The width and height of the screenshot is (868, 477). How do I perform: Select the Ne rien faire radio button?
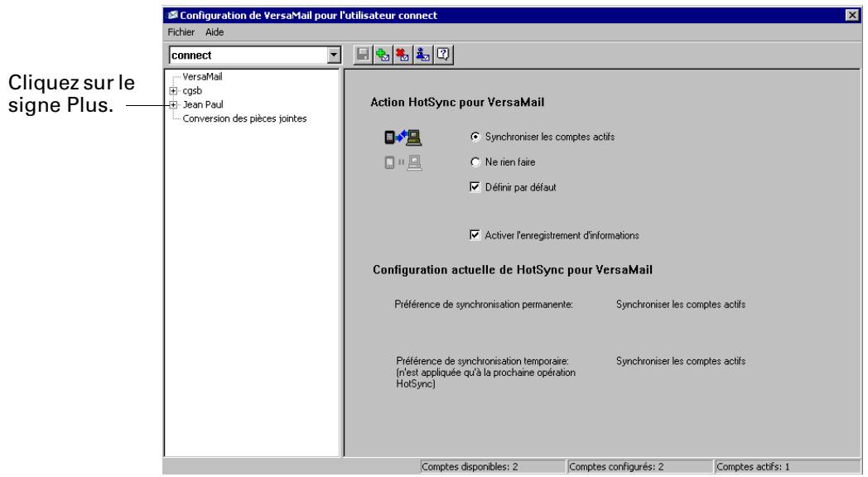tap(475, 162)
